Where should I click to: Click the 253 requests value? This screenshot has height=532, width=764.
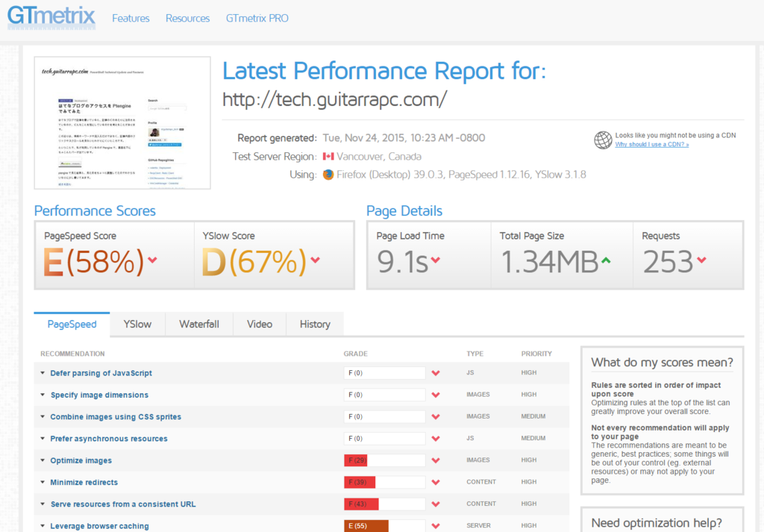tap(668, 262)
